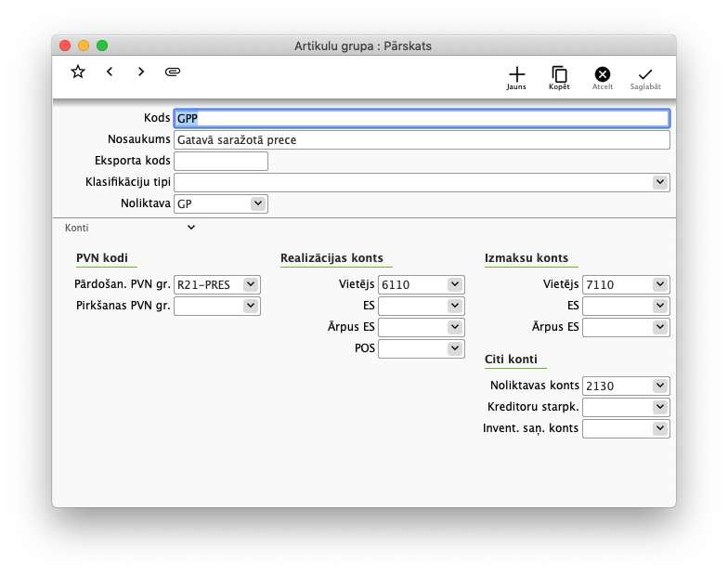
Task: Click the Eksporta kods field
Action: (221, 162)
